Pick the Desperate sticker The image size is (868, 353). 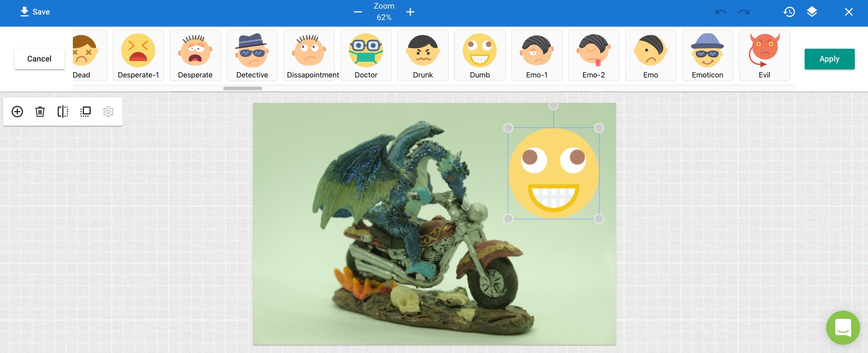pos(195,56)
